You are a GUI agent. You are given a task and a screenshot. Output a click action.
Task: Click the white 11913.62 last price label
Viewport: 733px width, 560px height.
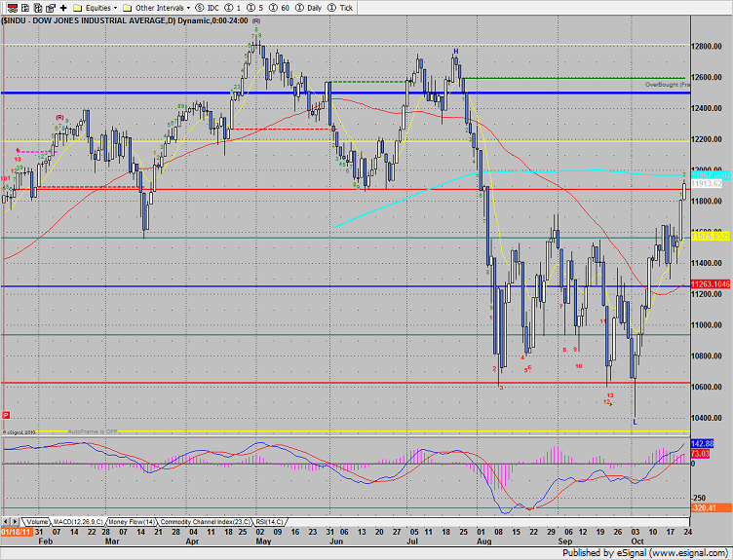click(x=707, y=184)
